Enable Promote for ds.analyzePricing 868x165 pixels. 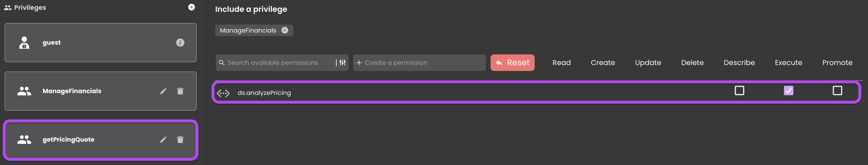(x=837, y=90)
